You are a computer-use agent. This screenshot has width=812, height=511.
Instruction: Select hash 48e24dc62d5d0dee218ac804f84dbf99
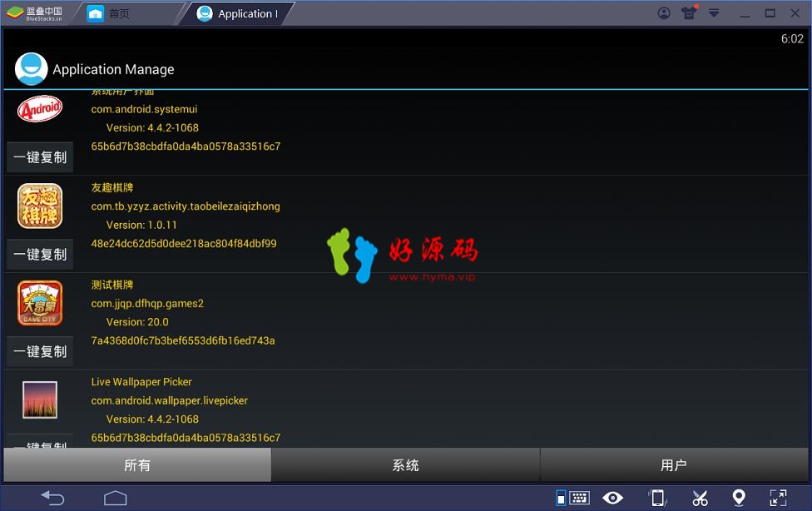point(184,244)
